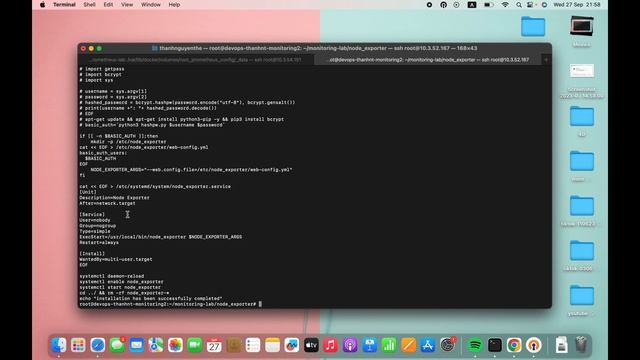The image size is (640, 360).
Task: Open Podcasts app in dock
Action: point(350,345)
